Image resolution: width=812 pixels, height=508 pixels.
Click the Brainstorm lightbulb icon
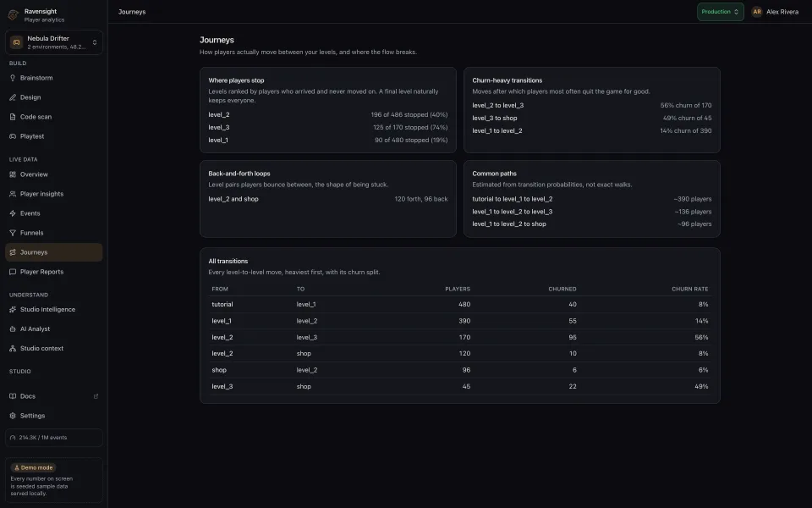pyautogui.click(x=13, y=78)
